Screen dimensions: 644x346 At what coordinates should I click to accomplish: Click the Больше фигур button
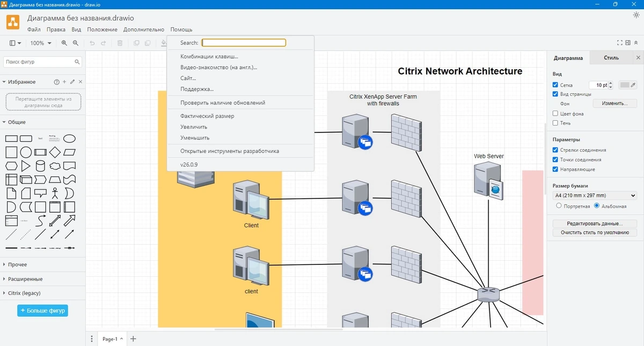point(42,310)
